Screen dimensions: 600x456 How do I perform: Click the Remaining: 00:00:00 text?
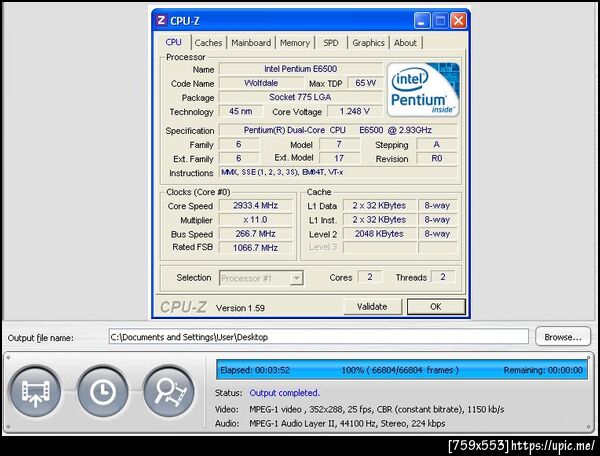(x=543, y=370)
